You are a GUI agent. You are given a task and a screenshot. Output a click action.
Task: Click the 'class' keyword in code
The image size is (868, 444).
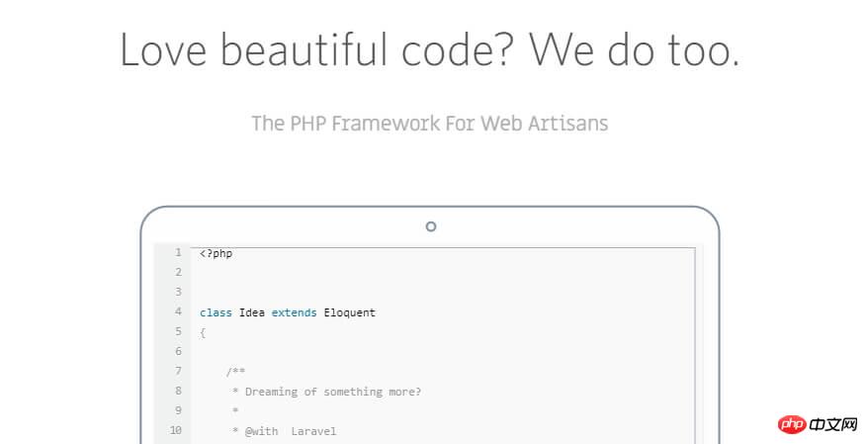[x=216, y=312]
